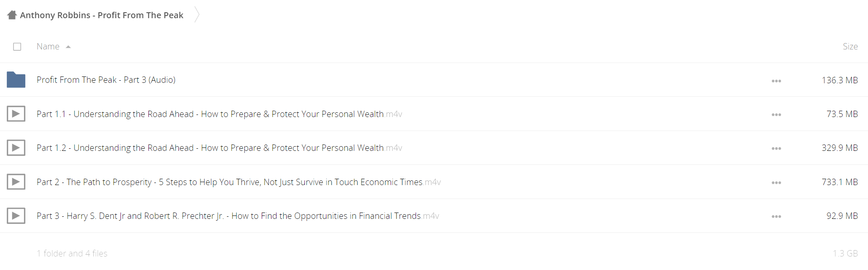
Task: Open more actions for Part 3 (Audio) folder
Action: tap(776, 81)
